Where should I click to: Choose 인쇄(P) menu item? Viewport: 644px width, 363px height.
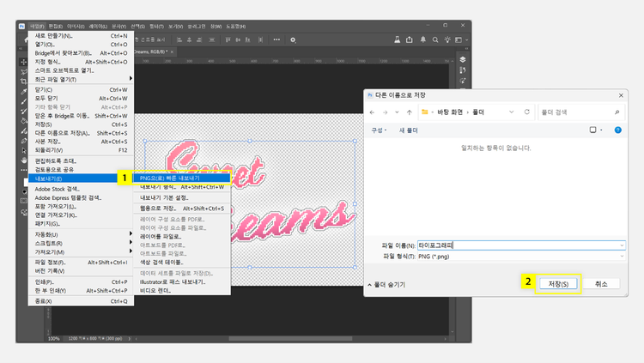[x=81, y=282]
